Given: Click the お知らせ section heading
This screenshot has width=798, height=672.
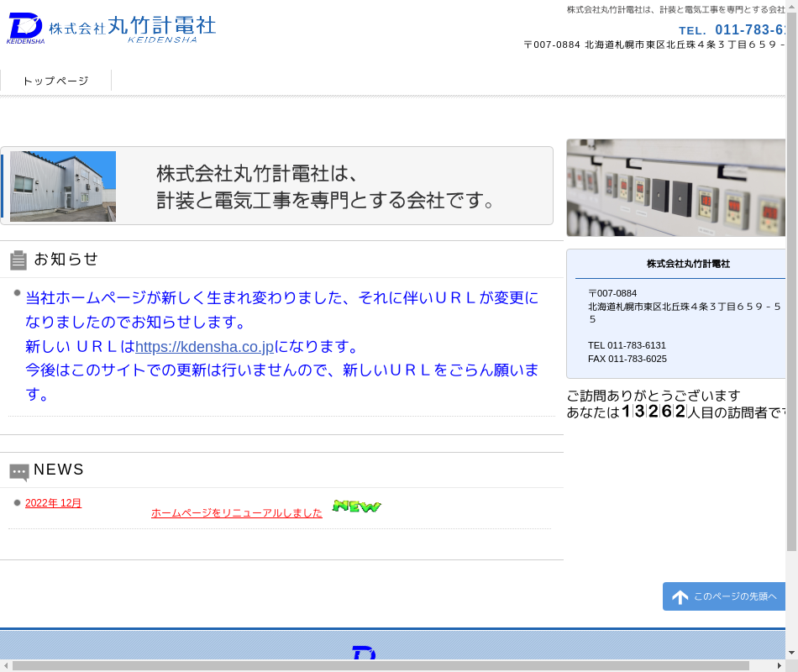Looking at the screenshot, I should [66, 259].
